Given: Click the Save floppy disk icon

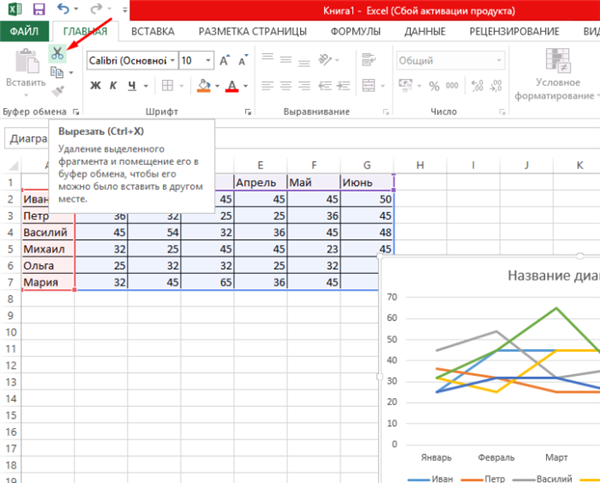Looking at the screenshot, I should (x=39, y=9).
